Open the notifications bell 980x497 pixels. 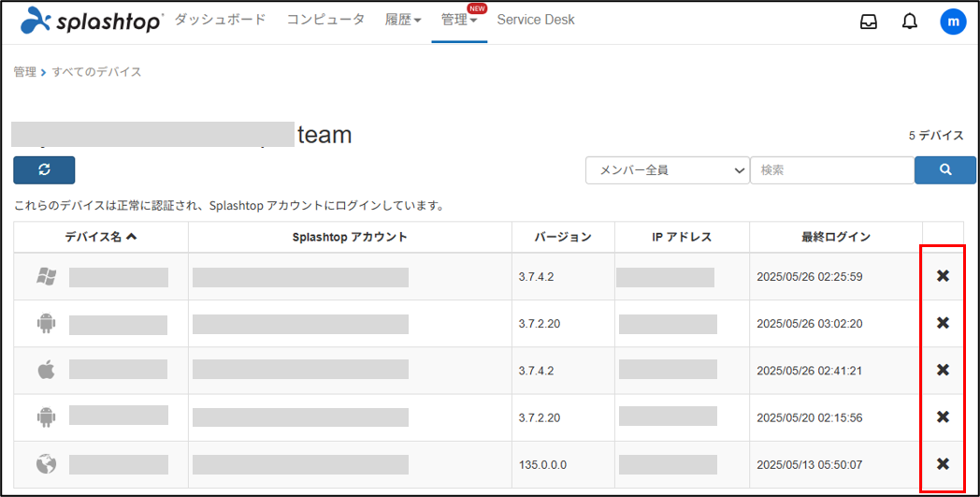click(910, 22)
